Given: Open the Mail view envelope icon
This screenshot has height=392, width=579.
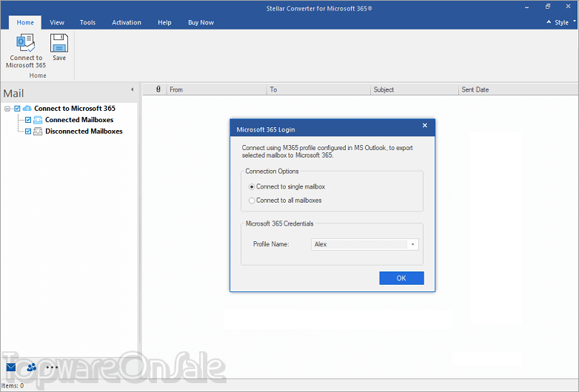Looking at the screenshot, I should 11,367.
